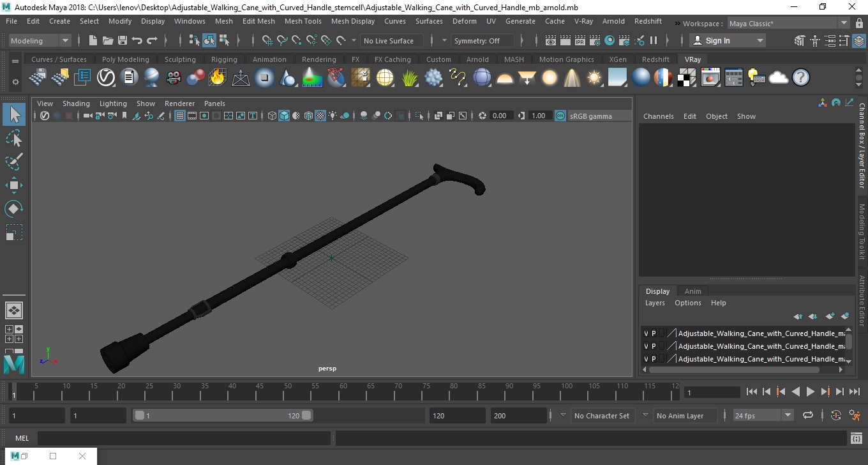Open the No Anim Layer arrow dropdown

pos(645,415)
